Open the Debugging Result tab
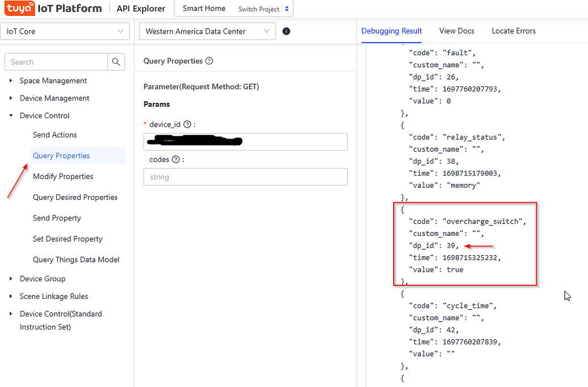The image size is (588, 387). point(391,31)
